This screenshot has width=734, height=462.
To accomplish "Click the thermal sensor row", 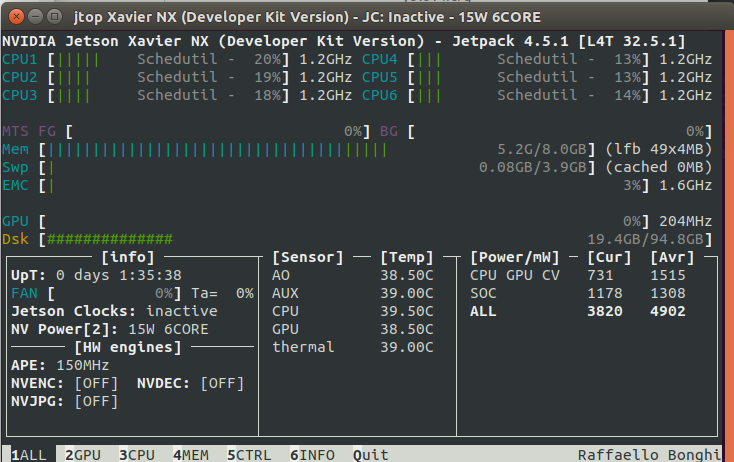I will [353, 347].
